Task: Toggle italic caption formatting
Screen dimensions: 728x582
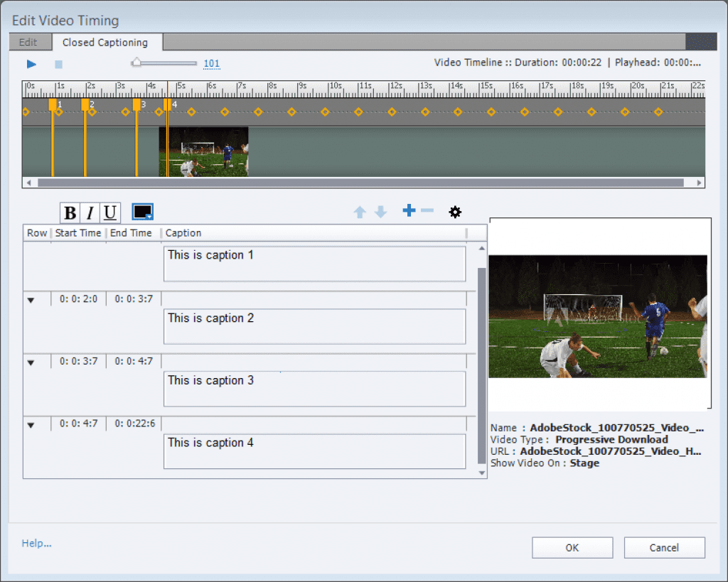Action: tap(90, 213)
